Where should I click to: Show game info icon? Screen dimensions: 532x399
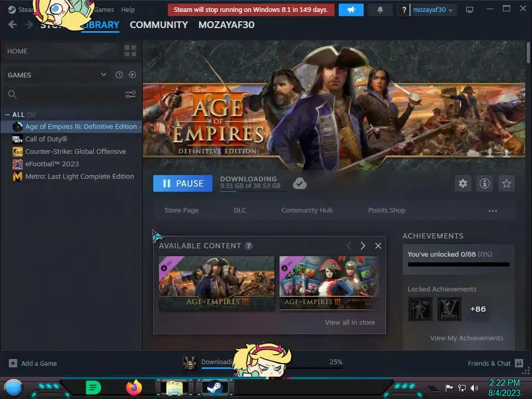tap(485, 183)
